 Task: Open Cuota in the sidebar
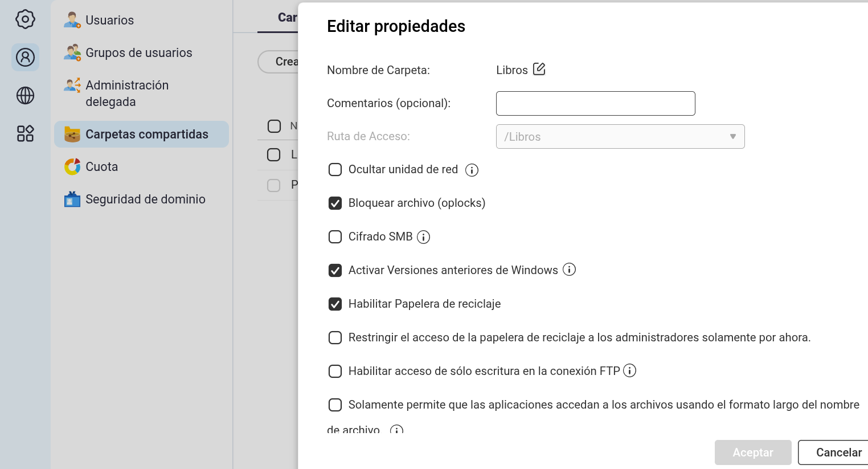pos(101,167)
